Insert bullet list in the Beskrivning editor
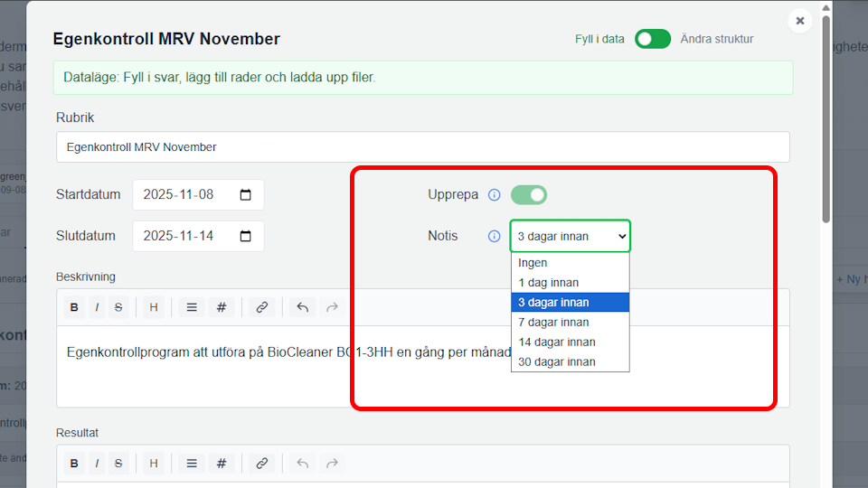868x488 pixels. tap(192, 307)
